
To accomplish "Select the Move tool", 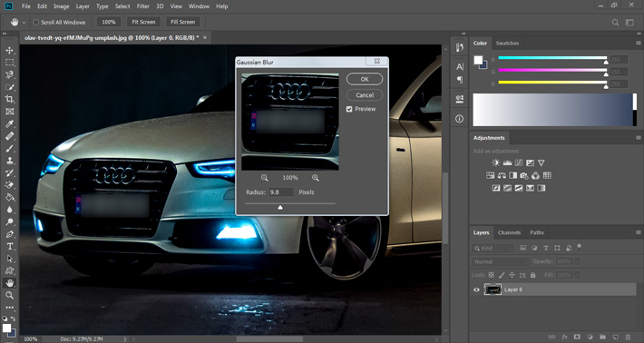I will coord(9,50).
